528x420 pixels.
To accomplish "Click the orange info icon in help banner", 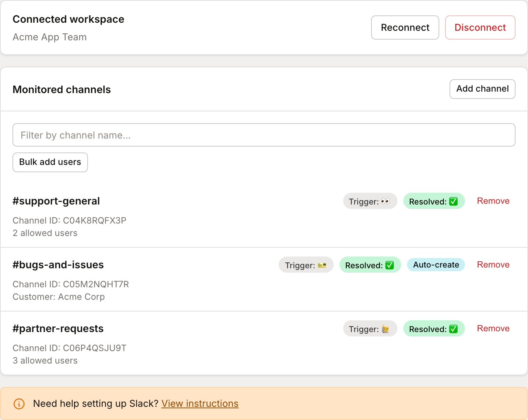I will [19, 404].
